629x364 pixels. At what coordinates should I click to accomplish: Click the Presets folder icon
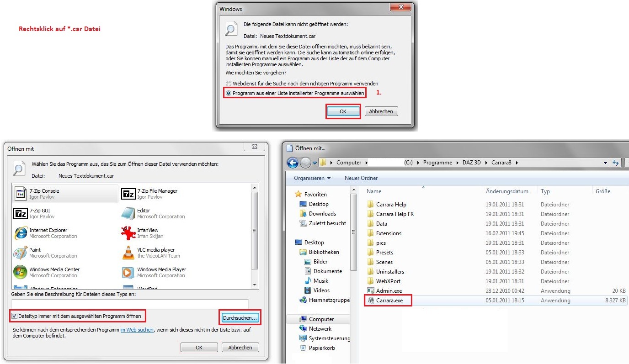pyautogui.click(x=371, y=253)
